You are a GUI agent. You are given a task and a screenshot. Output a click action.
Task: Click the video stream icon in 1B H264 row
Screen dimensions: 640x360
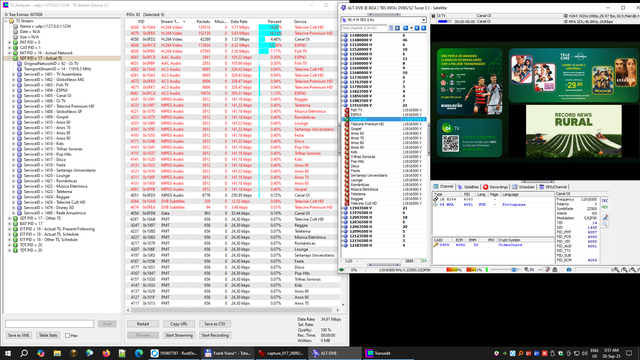[x=436, y=200]
